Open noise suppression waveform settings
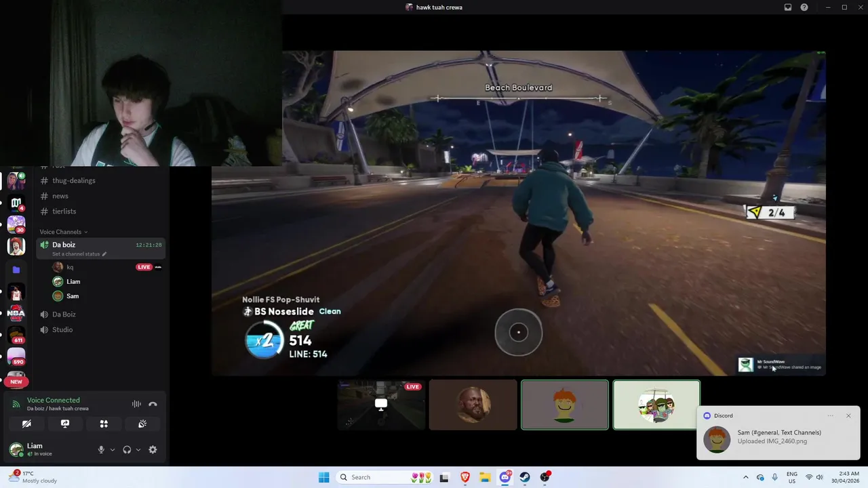The width and height of the screenshot is (868, 488). (x=136, y=404)
